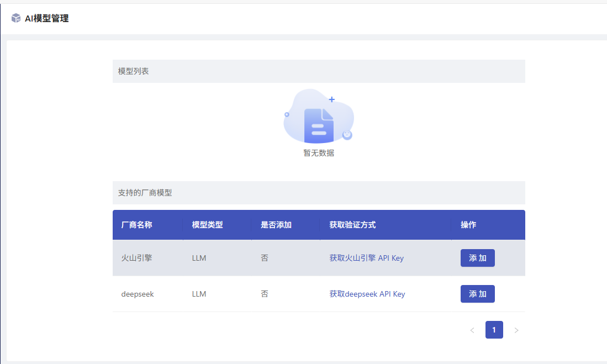Go to next page arrow
Image resolution: width=607 pixels, height=364 pixels.
[x=516, y=330]
